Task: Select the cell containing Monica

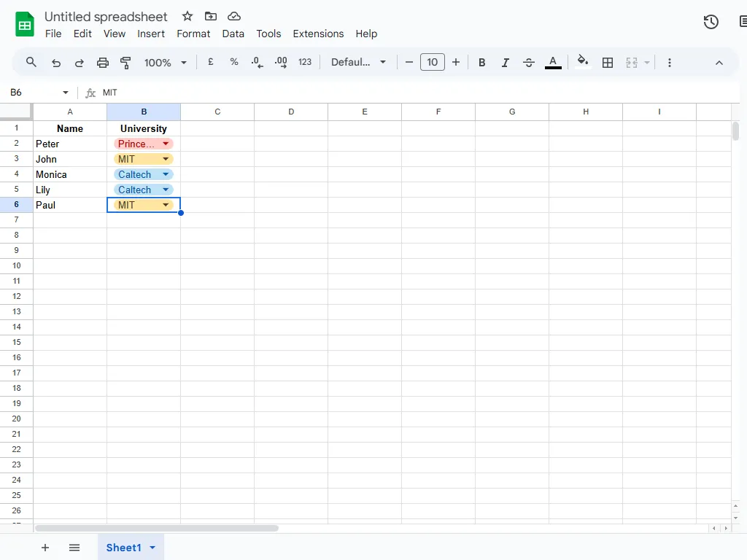Action: click(70, 174)
